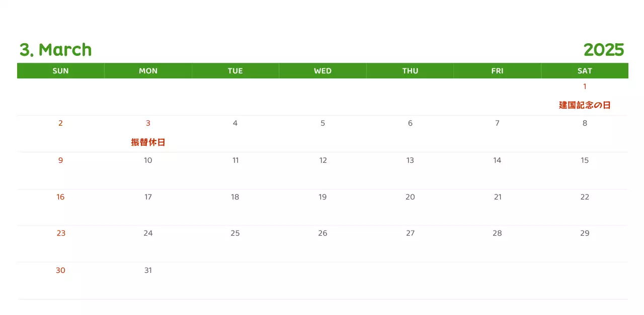Pick Monday, March 31
The height and width of the screenshot is (315, 644).
pyautogui.click(x=148, y=270)
